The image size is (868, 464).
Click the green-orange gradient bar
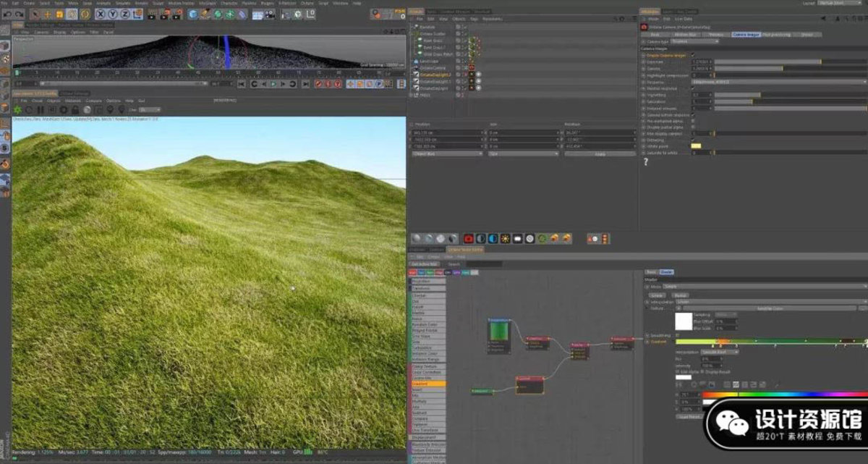point(771,341)
